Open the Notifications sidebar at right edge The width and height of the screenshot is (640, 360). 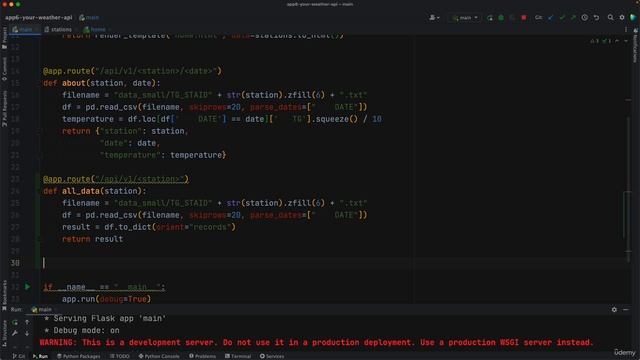[x=635, y=46]
